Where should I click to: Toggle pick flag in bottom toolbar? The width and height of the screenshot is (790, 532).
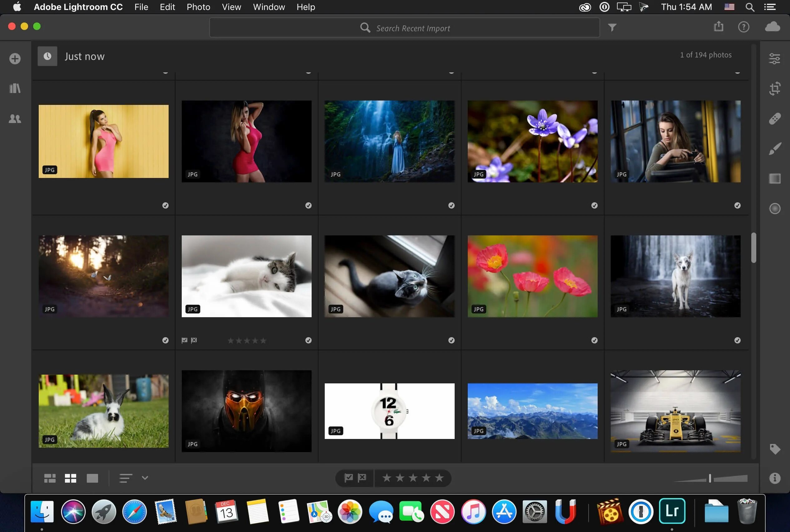click(348, 478)
